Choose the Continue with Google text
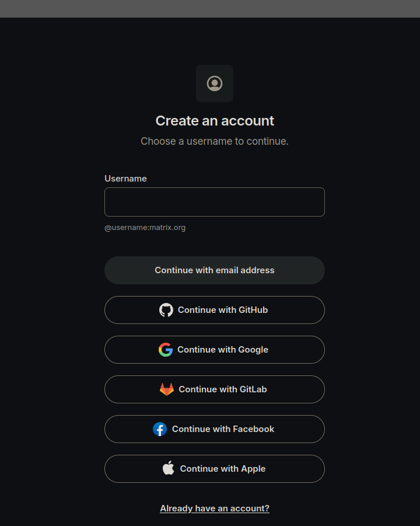The width and height of the screenshot is (420, 526). (x=223, y=350)
